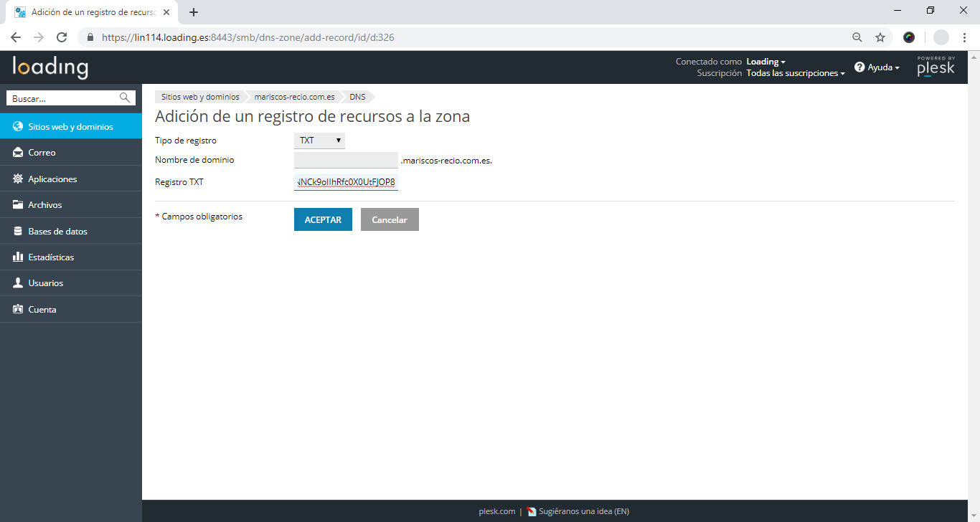This screenshot has width=980, height=522.
Task: Click the DNS breadcrumb
Action: click(357, 97)
